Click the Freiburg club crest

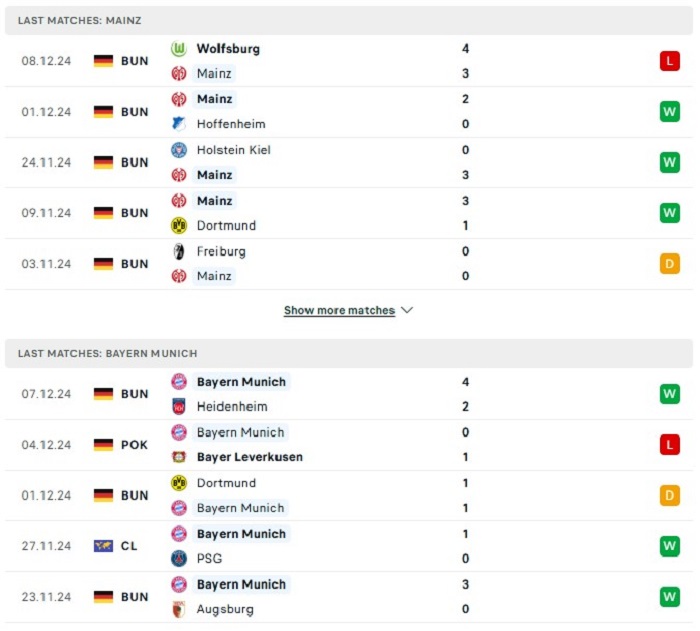click(x=179, y=251)
